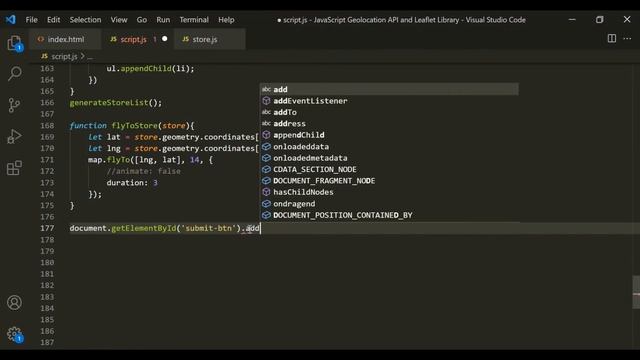
Task: Choose the 'DOCUMENT_FRAGMENT_NODE' suggestion
Action: (x=389, y=181)
